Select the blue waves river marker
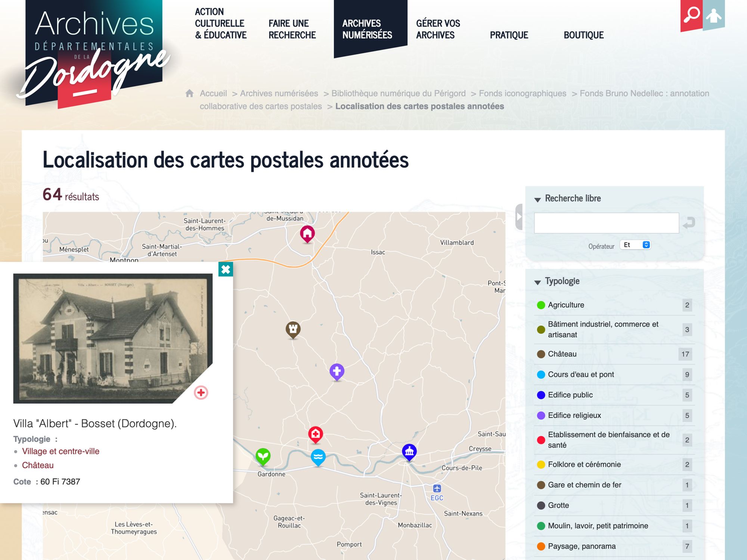This screenshot has width=747, height=560. click(318, 457)
